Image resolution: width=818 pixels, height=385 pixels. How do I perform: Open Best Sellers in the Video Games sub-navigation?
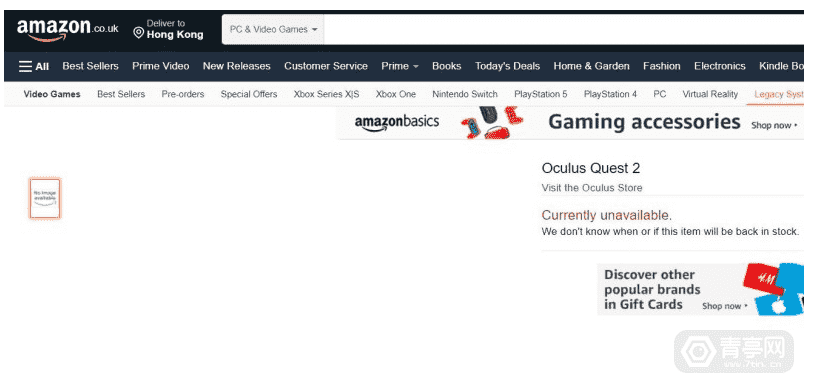pyautogui.click(x=121, y=94)
